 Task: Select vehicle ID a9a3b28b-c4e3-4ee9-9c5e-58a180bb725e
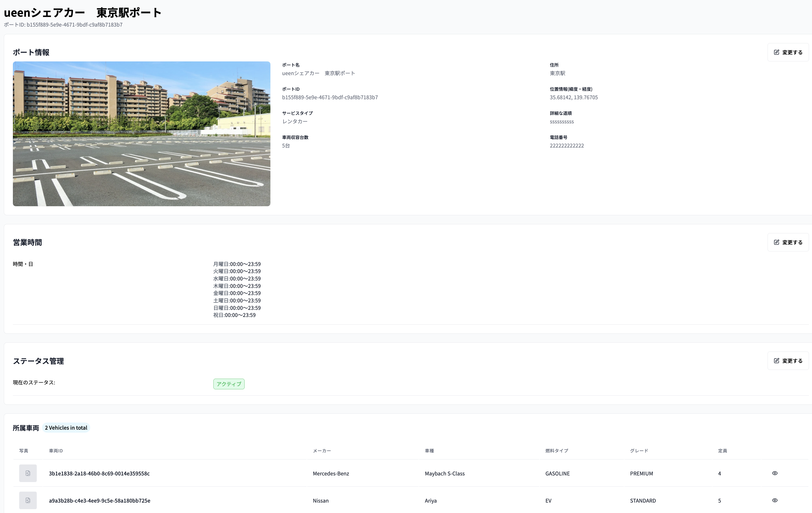(x=100, y=501)
